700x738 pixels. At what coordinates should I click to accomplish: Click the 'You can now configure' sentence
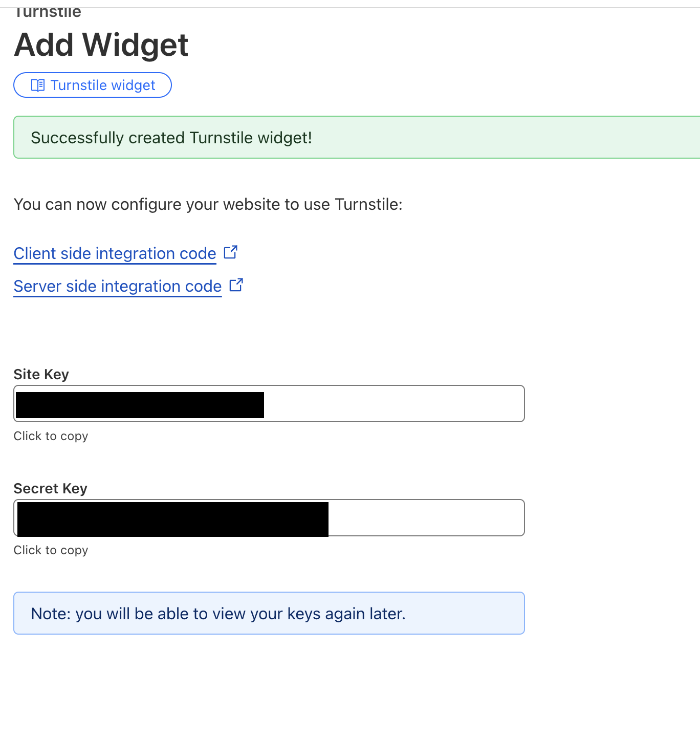click(x=208, y=204)
